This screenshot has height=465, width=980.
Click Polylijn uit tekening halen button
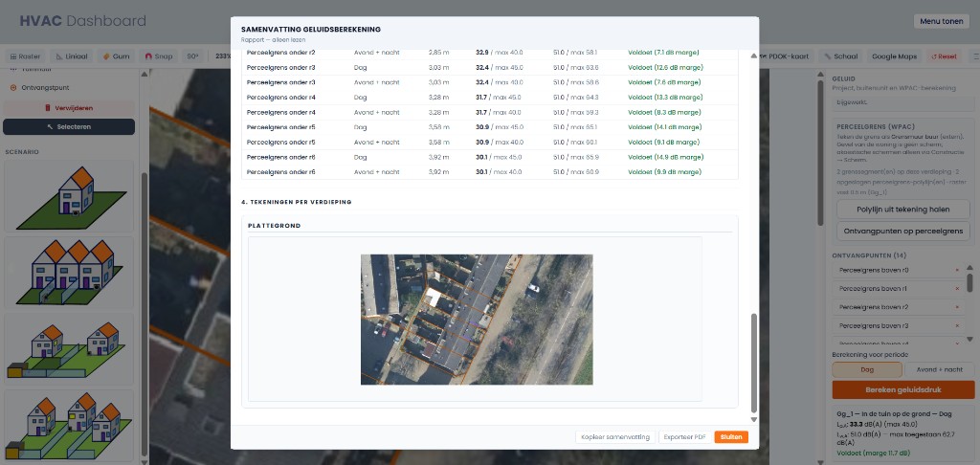[x=903, y=210]
